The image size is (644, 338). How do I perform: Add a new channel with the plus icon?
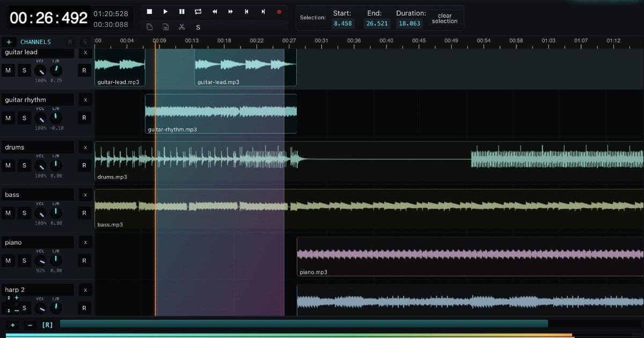(x=9, y=42)
